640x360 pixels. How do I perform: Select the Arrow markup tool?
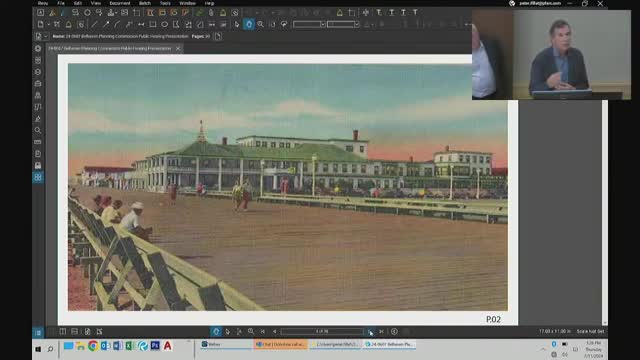[x=106, y=24]
